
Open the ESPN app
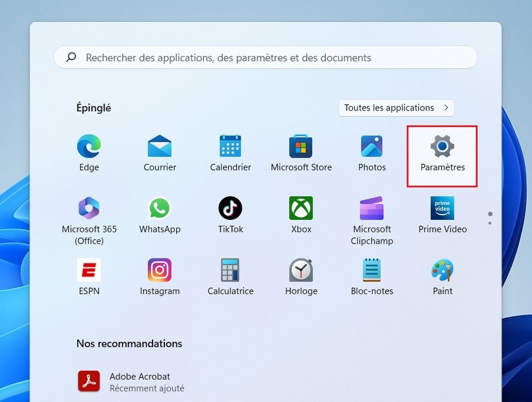[89, 277]
